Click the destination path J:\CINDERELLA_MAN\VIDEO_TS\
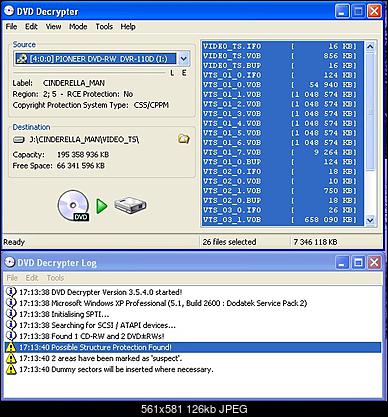Viewport: 388px width, 417px height. pyautogui.click(x=84, y=139)
